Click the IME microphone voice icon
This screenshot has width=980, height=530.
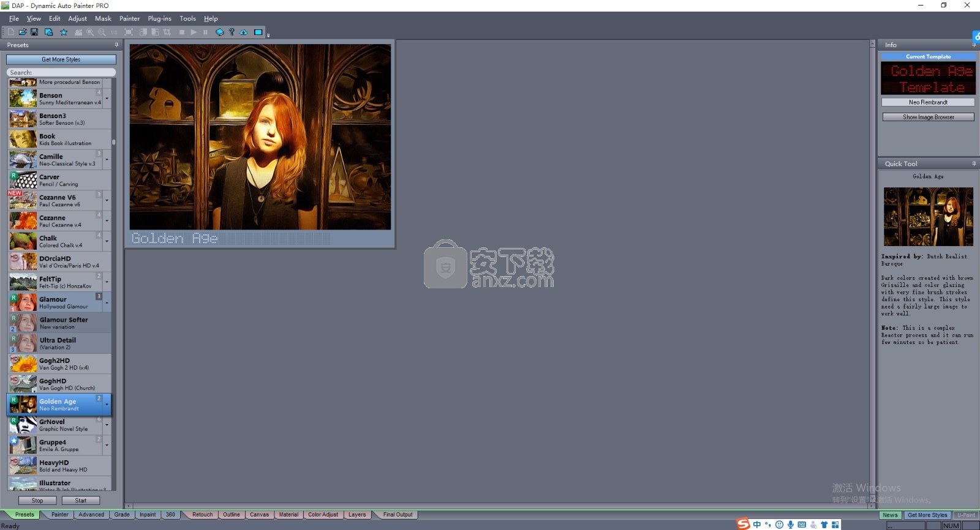pos(791,524)
